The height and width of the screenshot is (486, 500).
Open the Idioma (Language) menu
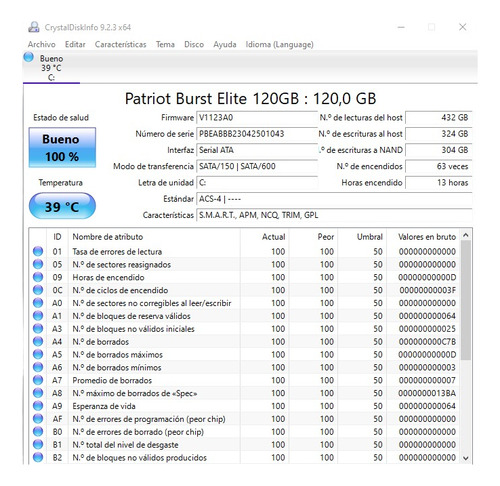coord(279,44)
